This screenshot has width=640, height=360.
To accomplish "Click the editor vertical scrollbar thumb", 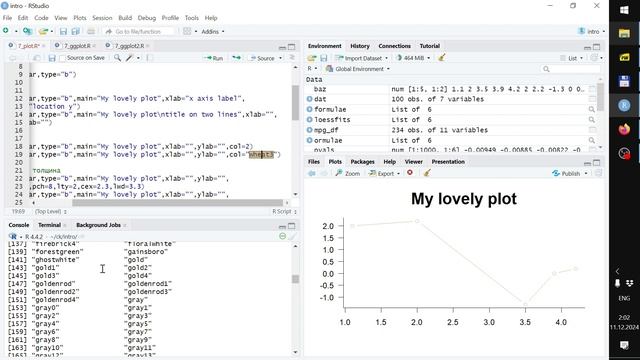I will click(296, 102).
